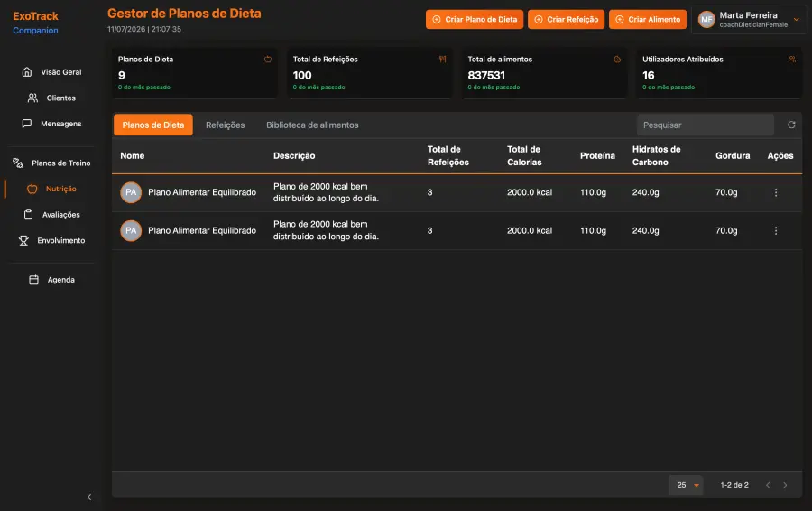Click Criar Plano de Dieta button
Viewport: 812px width, 511px height.
[475, 20]
